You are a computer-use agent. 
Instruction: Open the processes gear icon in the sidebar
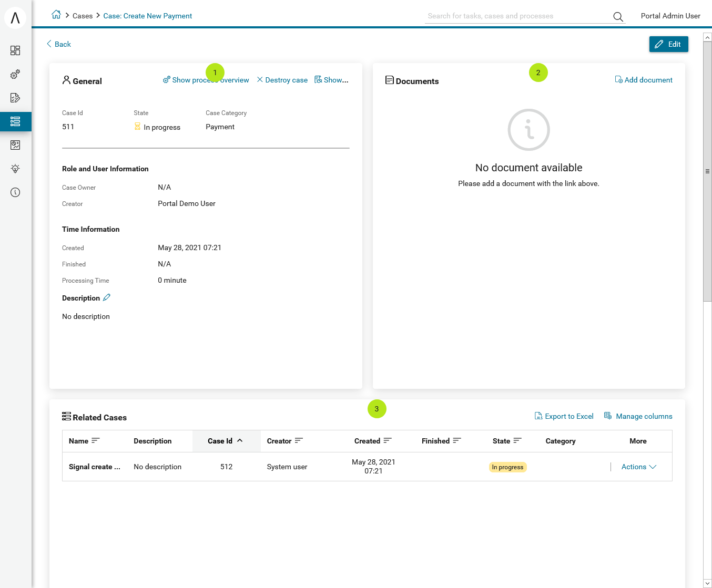coord(15,75)
